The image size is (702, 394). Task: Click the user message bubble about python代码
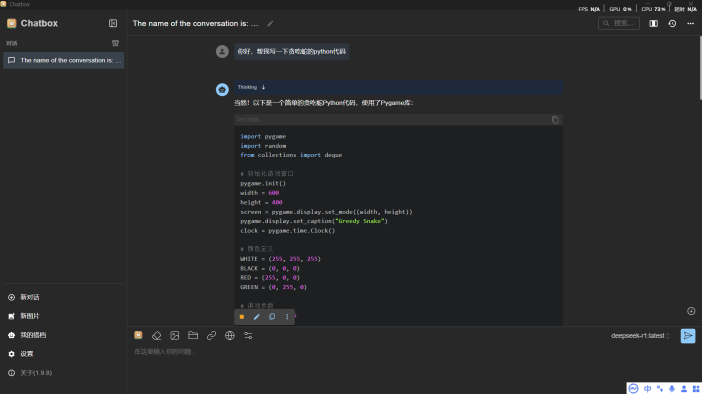[x=291, y=51]
